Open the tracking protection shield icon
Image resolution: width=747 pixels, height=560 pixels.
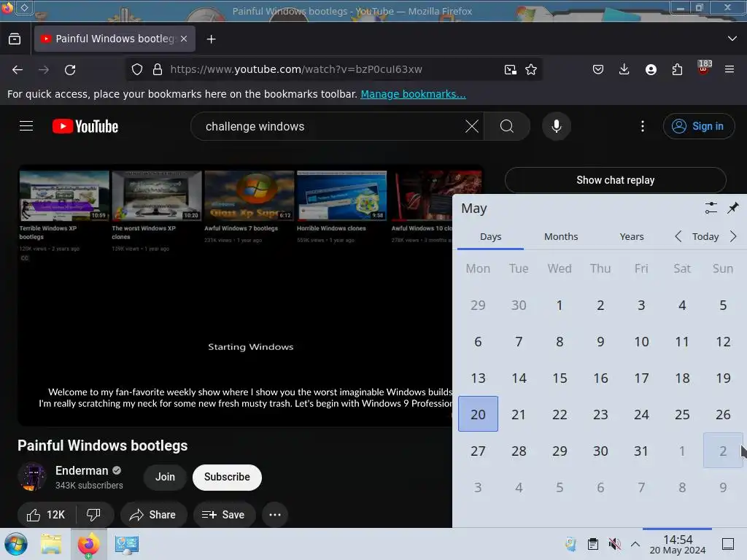coord(137,69)
